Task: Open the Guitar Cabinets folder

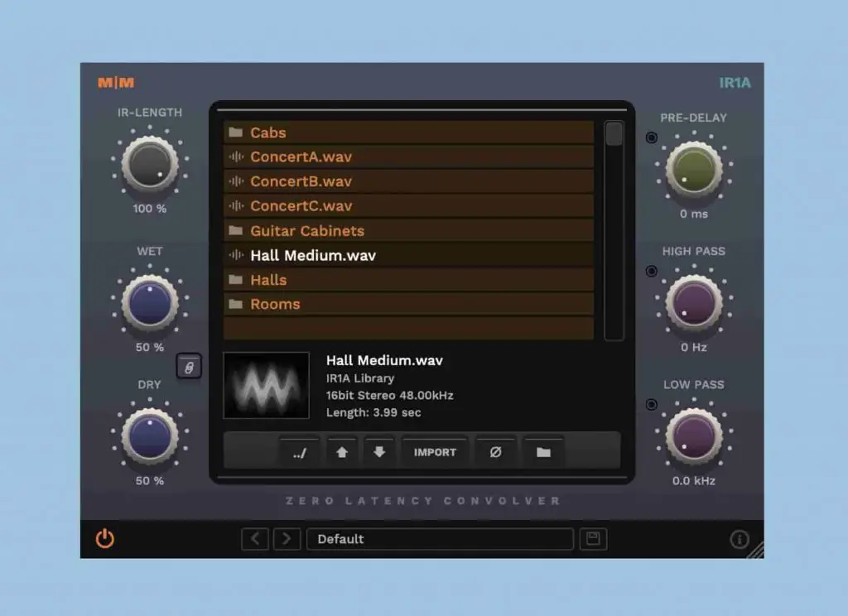Action: [408, 231]
